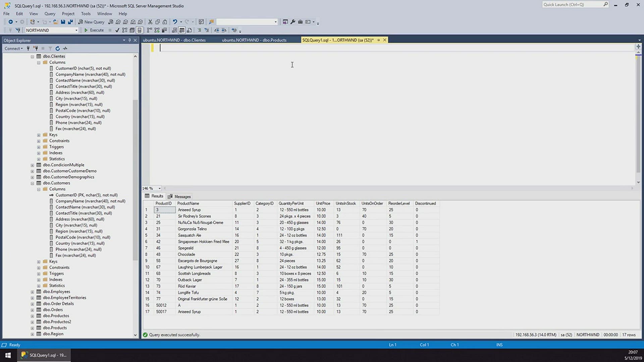The height and width of the screenshot is (362, 644).
Task: Click the Open File icon in the toolbar
Action: click(55, 22)
